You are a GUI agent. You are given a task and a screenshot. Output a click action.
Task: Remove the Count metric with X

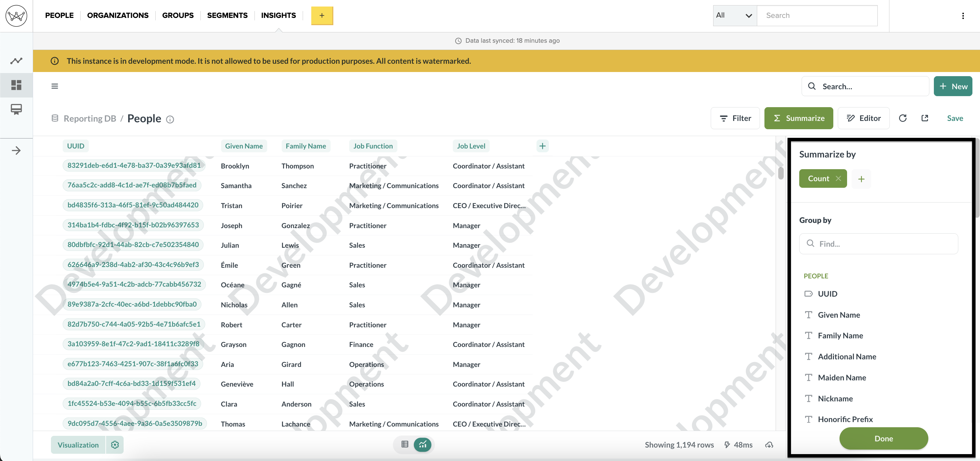tap(838, 178)
